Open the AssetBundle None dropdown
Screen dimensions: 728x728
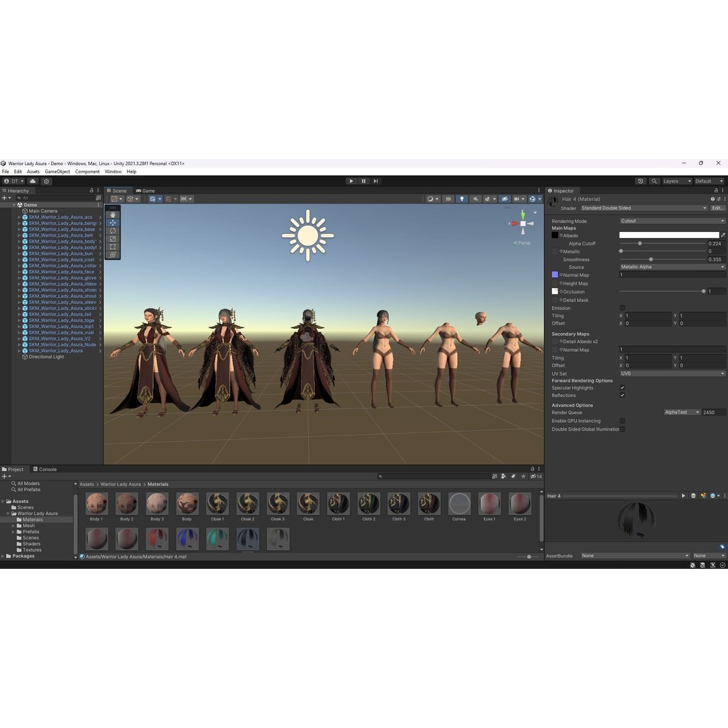(x=635, y=555)
